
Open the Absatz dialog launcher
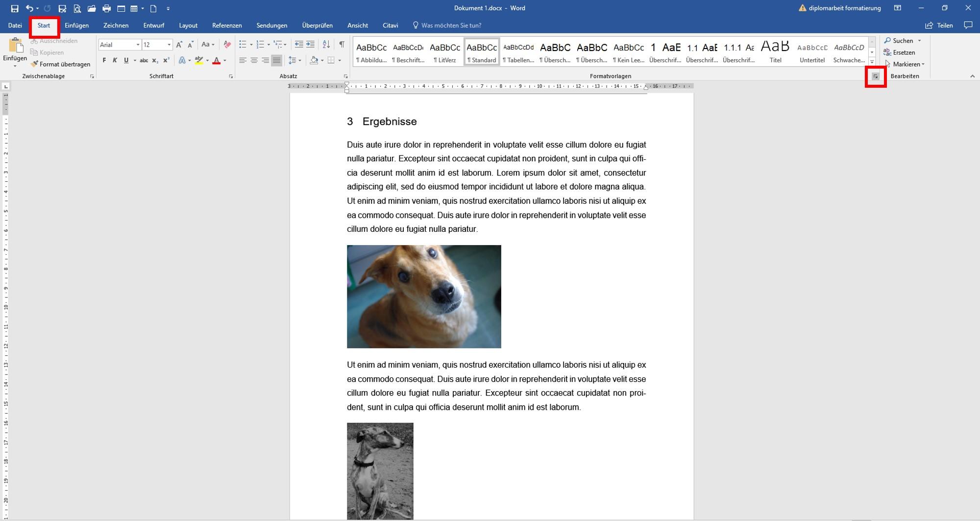pyautogui.click(x=345, y=76)
